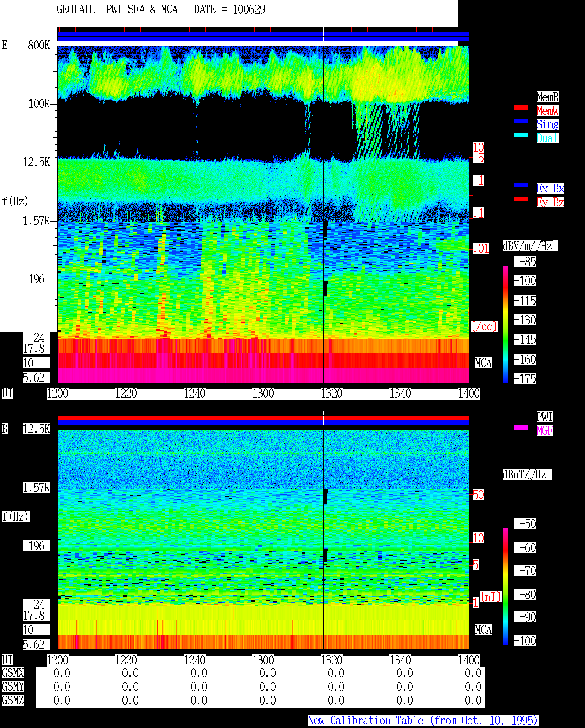Image resolution: width=585 pixels, height=728 pixels.
Task: Click the '-70' magnetic scale value
Action: tap(525, 571)
